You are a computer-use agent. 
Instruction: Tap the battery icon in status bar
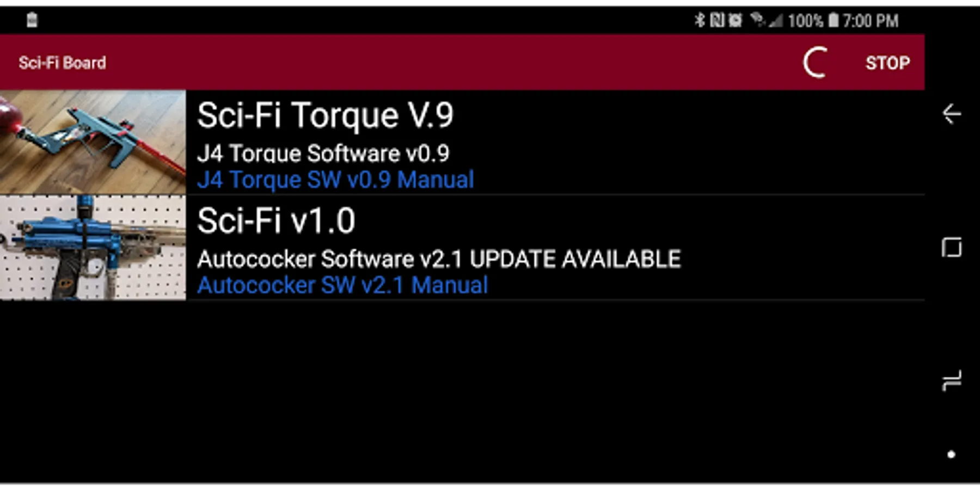pyautogui.click(x=833, y=21)
